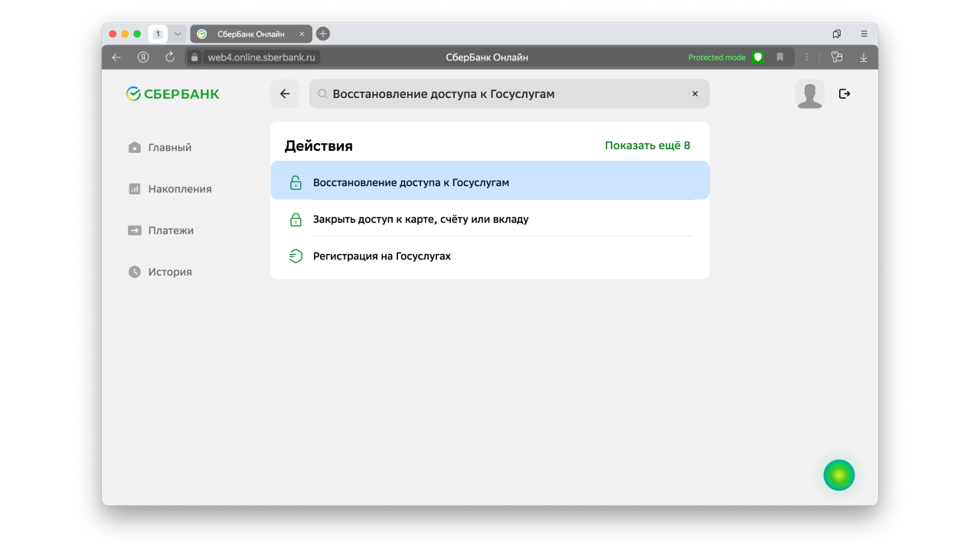Click into the search input field
This screenshot has height=551, width=980.
498,94
